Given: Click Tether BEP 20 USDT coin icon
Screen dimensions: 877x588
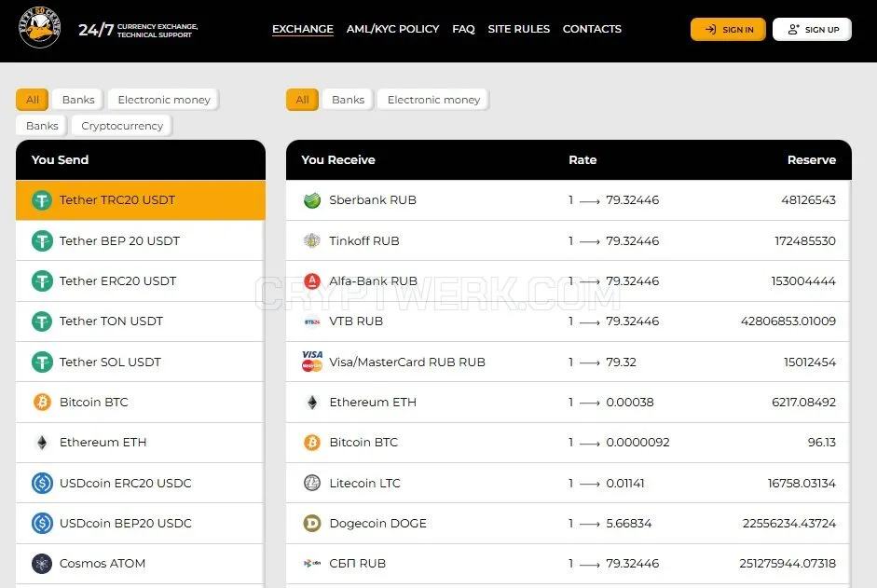Looking at the screenshot, I should (42, 241).
